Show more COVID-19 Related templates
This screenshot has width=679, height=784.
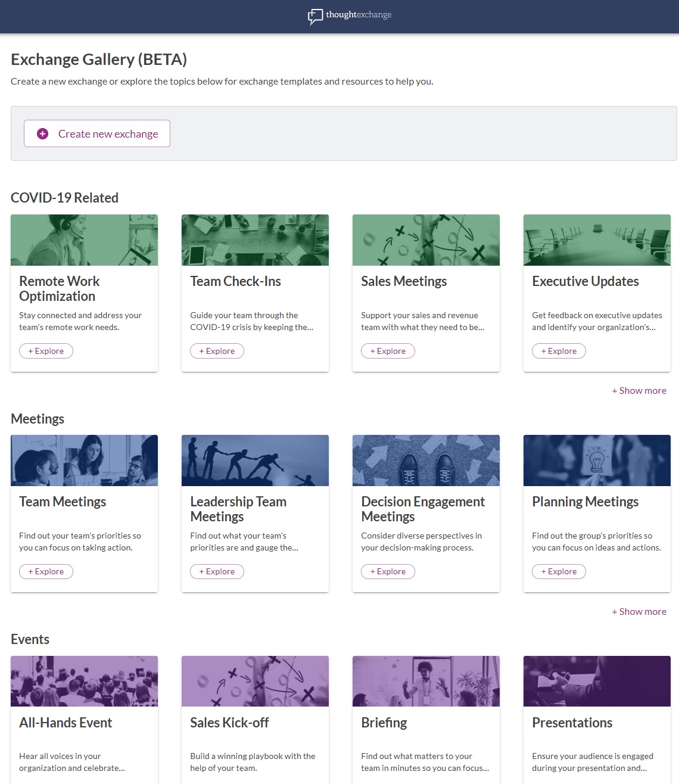(639, 391)
